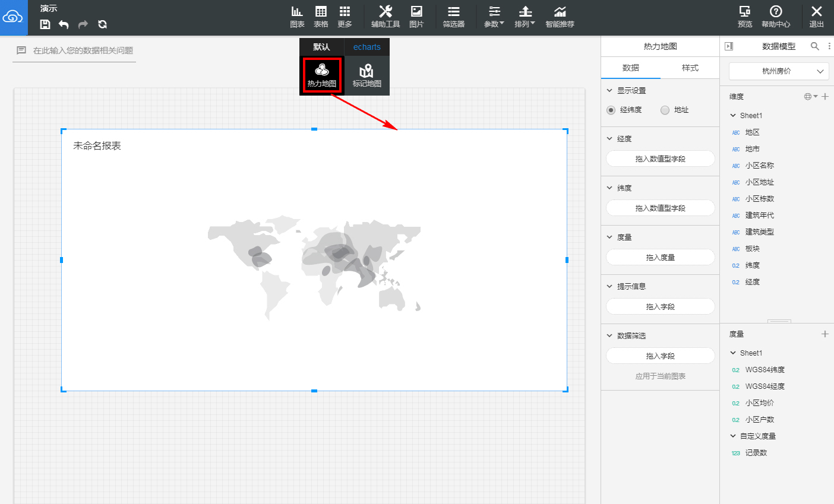Image resolution: width=834 pixels, height=504 pixels.
Task: Undo the last action
Action: (x=64, y=24)
